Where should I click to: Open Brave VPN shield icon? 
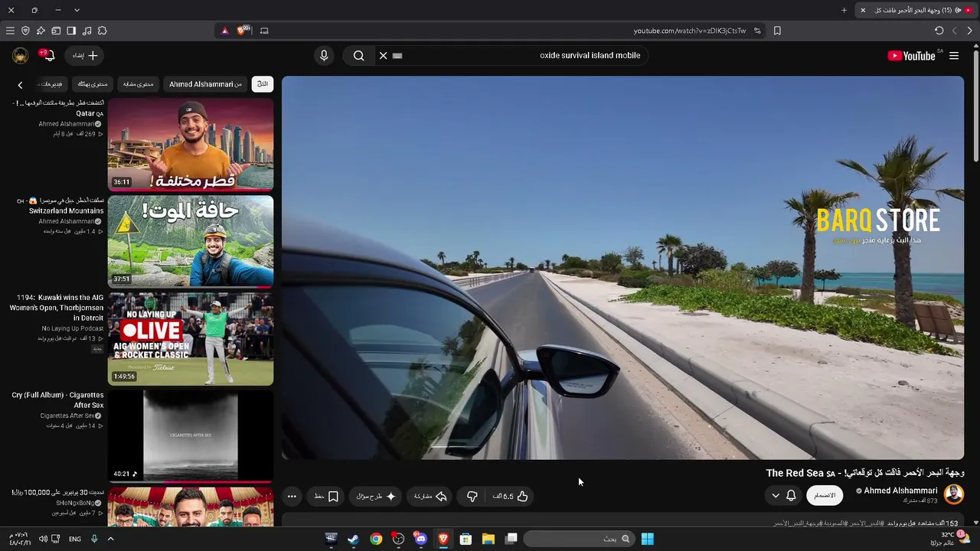25,31
